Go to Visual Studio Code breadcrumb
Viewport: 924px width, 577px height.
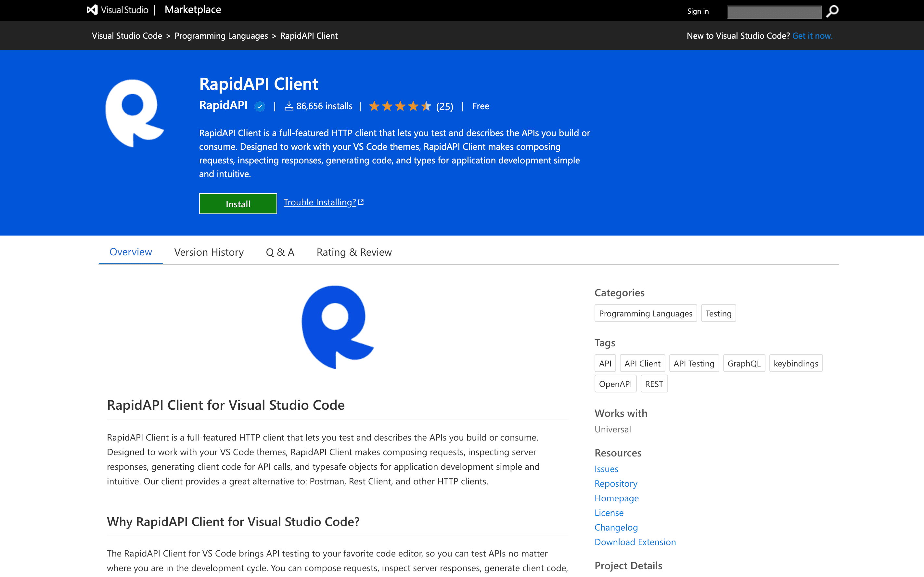[127, 35]
